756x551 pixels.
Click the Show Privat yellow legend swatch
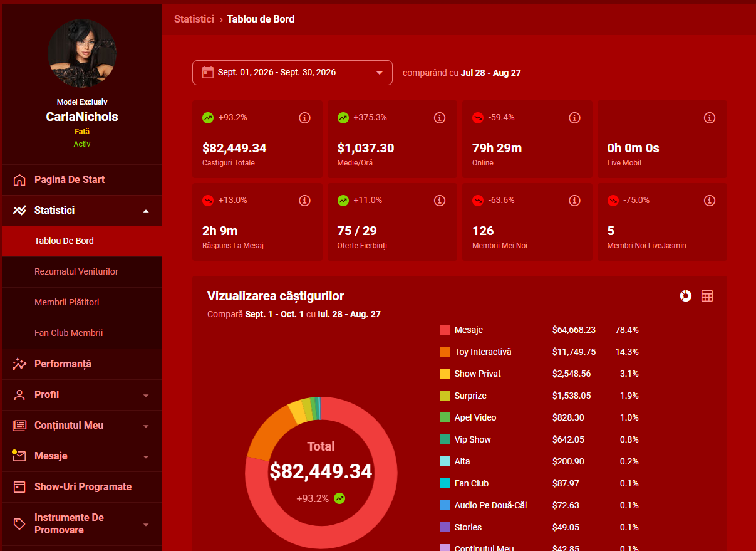[x=445, y=374]
